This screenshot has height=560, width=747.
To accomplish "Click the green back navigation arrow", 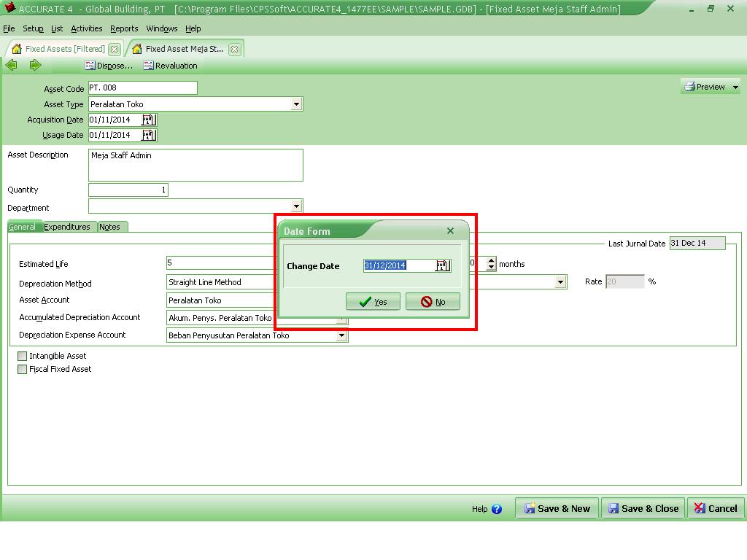I will [12, 65].
